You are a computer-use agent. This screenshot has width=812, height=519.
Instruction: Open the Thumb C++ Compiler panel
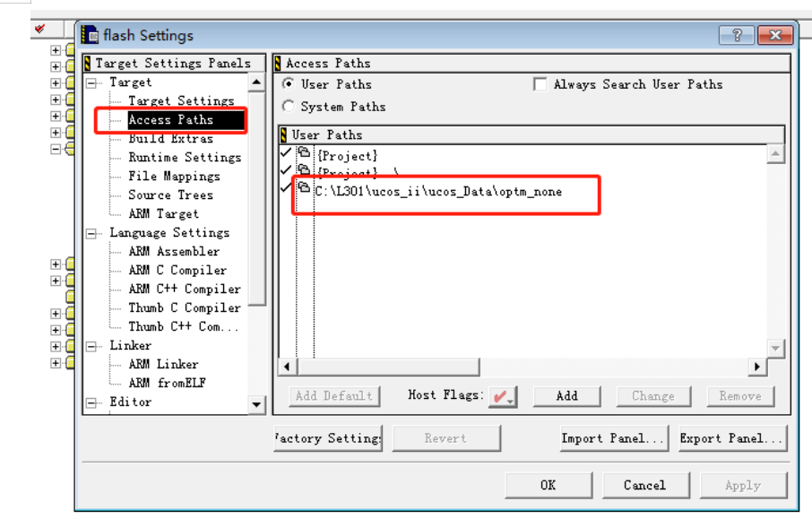tap(184, 326)
